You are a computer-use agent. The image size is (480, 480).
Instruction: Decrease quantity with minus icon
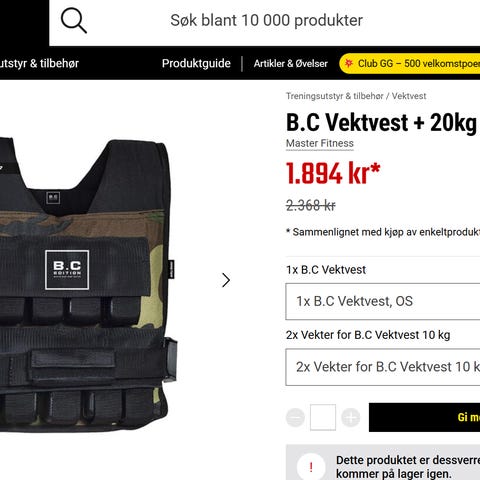tap(295, 417)
